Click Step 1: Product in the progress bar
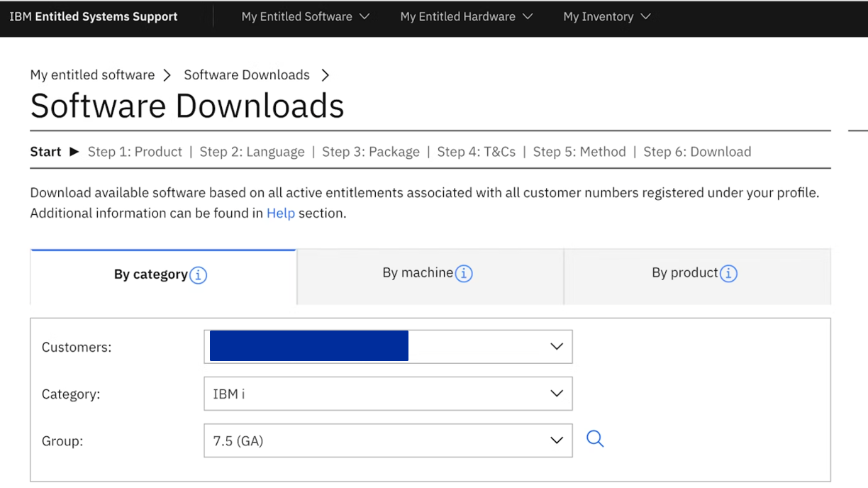This screenshot has width=868, height=488. coord(135,151)
